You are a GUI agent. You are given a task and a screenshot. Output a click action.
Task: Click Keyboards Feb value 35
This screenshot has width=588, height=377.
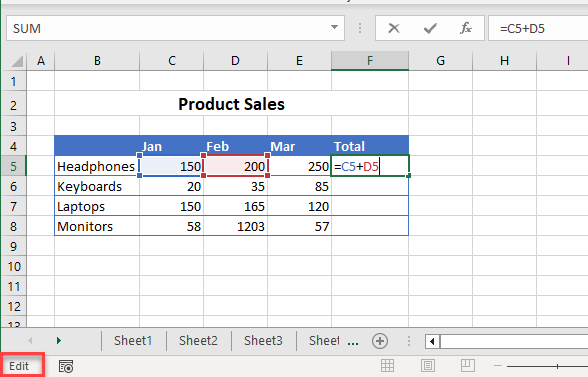coord(236,186)
